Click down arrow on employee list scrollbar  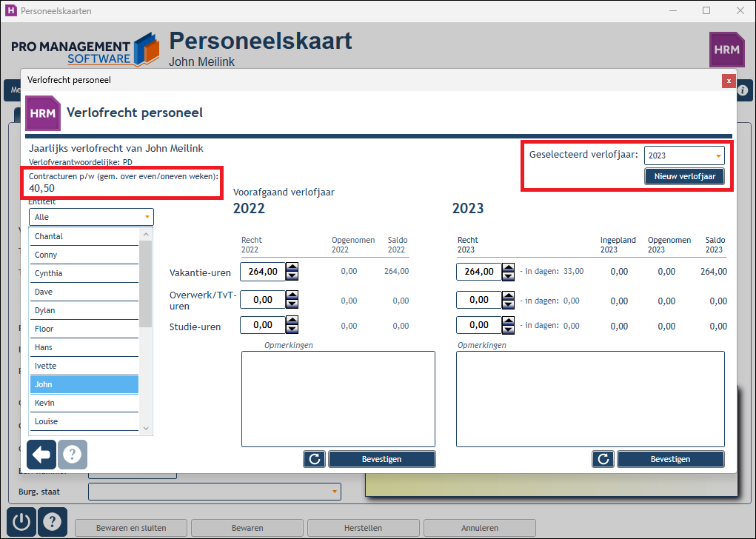click(146, 428)
